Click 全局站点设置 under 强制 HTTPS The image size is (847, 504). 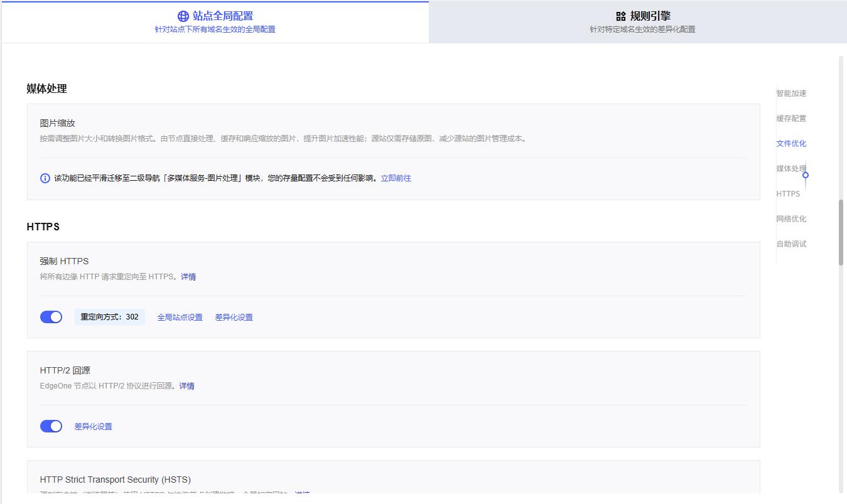(x=180, y=318)
